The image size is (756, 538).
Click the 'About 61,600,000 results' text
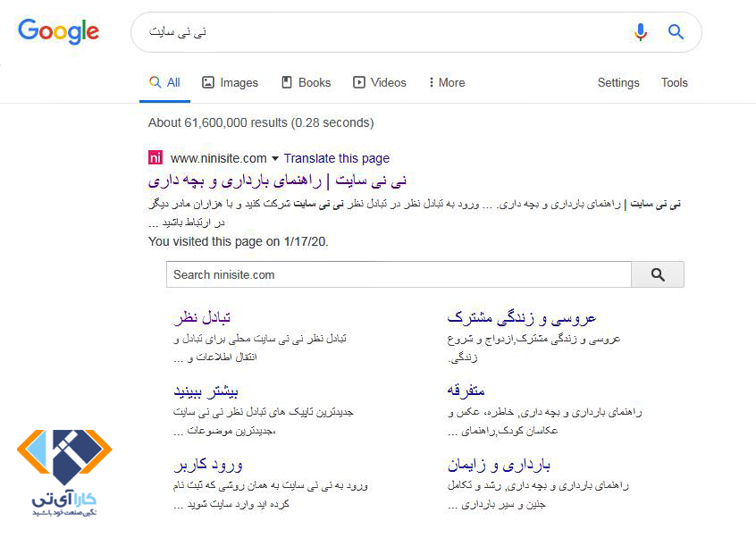(x=261, y=123)
